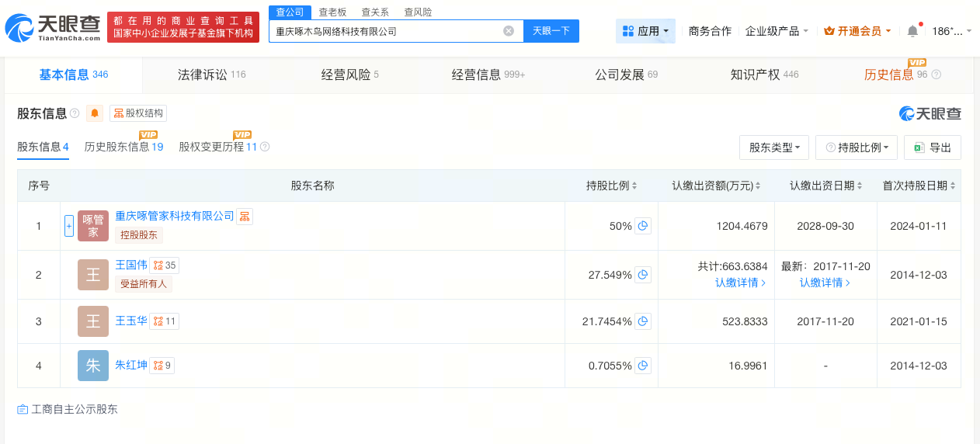Click 王国伟 related companies badge 35
Image resolution: width=980 pixels, height=444 pixels.
[165, 265]
